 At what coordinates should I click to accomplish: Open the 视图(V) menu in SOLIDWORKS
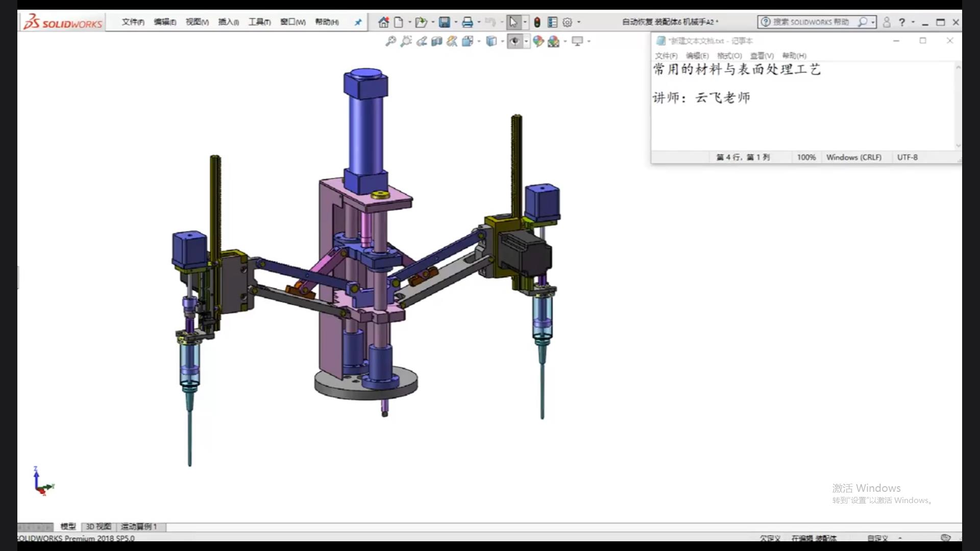197,22
